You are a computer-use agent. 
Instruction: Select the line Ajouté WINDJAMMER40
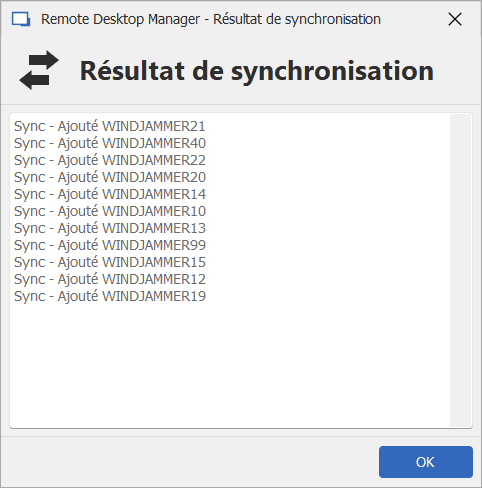point(110,143)
